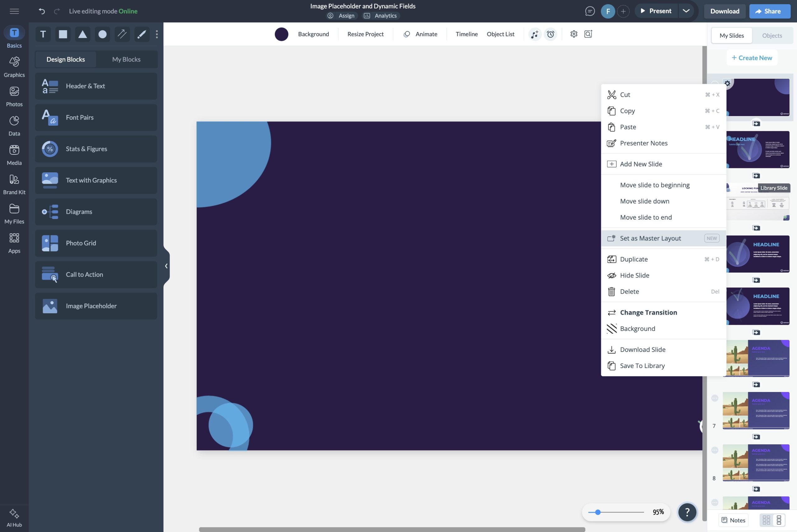Switch to the My Blocks tab
Viewport: 797px width, 532px height.
[x=126, y=59]
